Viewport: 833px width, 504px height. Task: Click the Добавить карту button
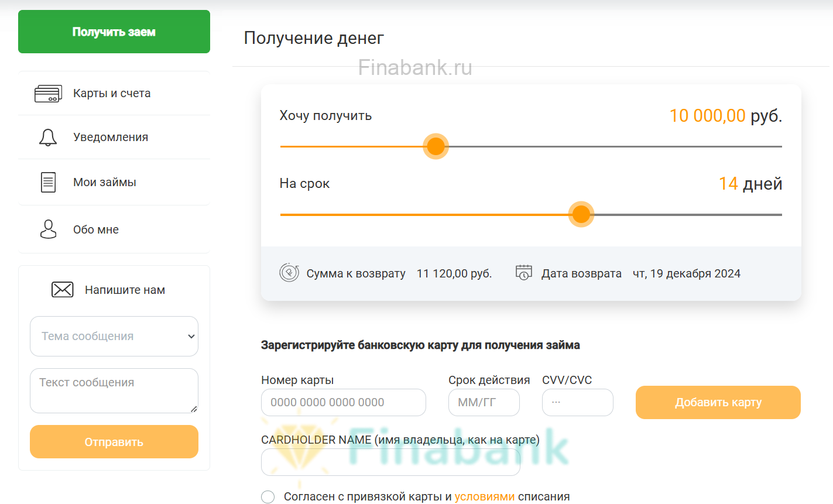pyautogui.click(x=718, y=402)
